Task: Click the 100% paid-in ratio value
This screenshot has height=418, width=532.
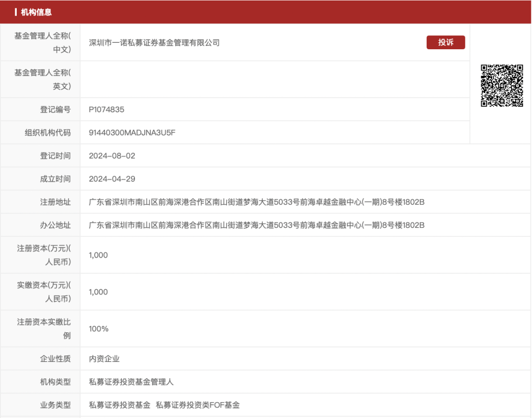Action: pos(99,329)
